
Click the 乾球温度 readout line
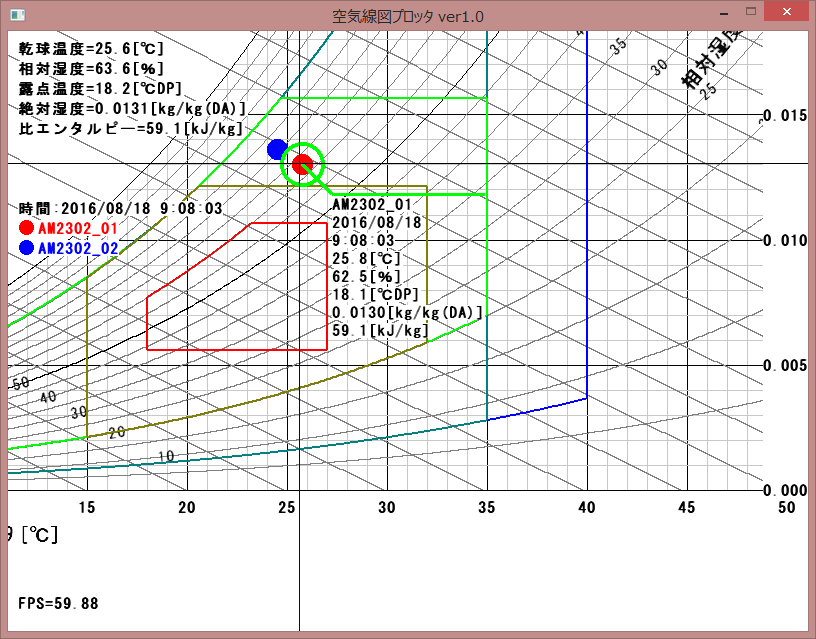coord(92,48)
